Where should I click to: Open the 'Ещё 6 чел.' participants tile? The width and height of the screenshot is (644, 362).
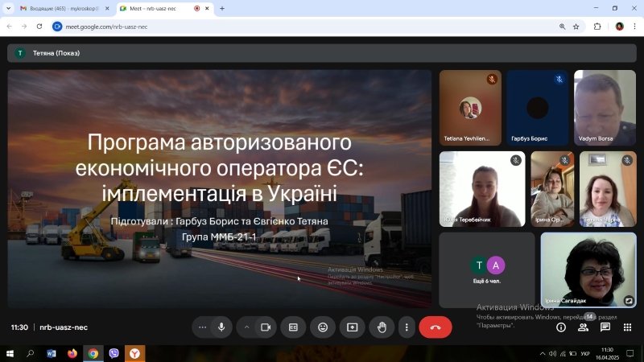pyautogui.click(x=487, y=269)
